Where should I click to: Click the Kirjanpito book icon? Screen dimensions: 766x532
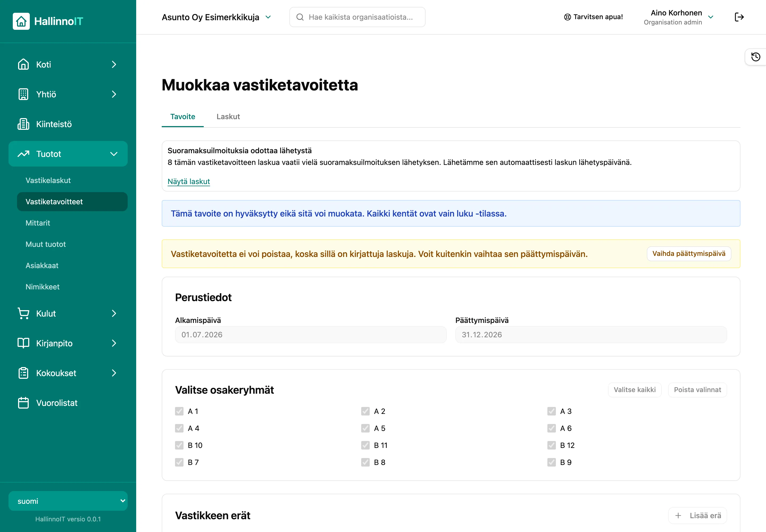coord(23,343)
